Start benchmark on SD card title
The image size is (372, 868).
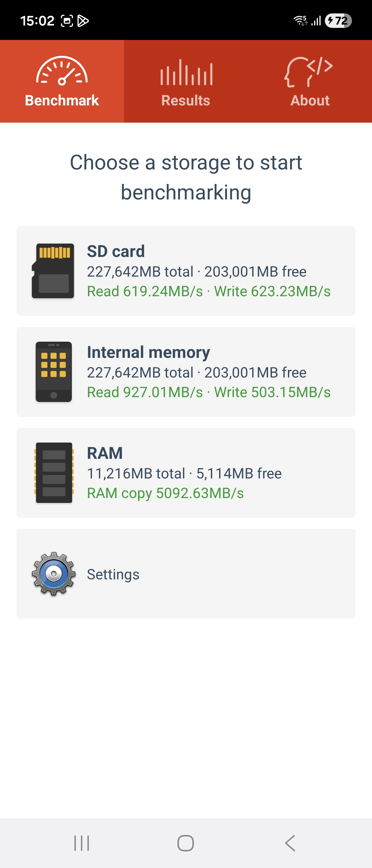click(116, 251)
